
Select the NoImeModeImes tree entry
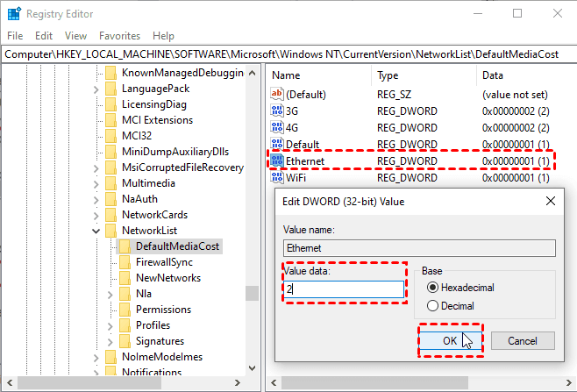pyautogui.click(x=162, y=357)
